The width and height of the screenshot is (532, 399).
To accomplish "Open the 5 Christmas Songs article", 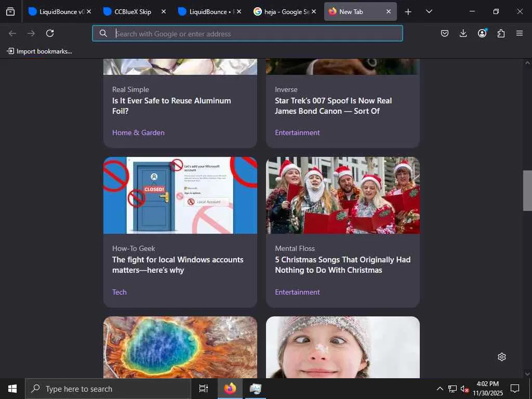I will pos(343,265).
